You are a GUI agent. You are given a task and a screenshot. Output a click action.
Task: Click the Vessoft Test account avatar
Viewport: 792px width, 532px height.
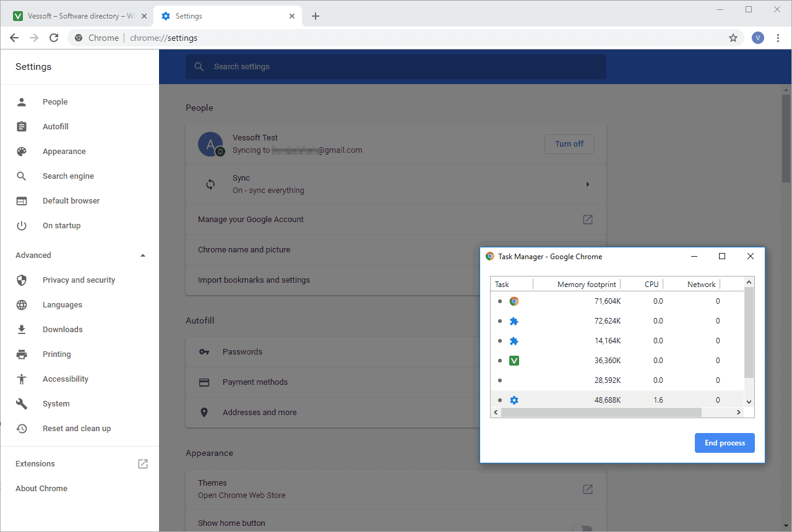tap(210, 144)
